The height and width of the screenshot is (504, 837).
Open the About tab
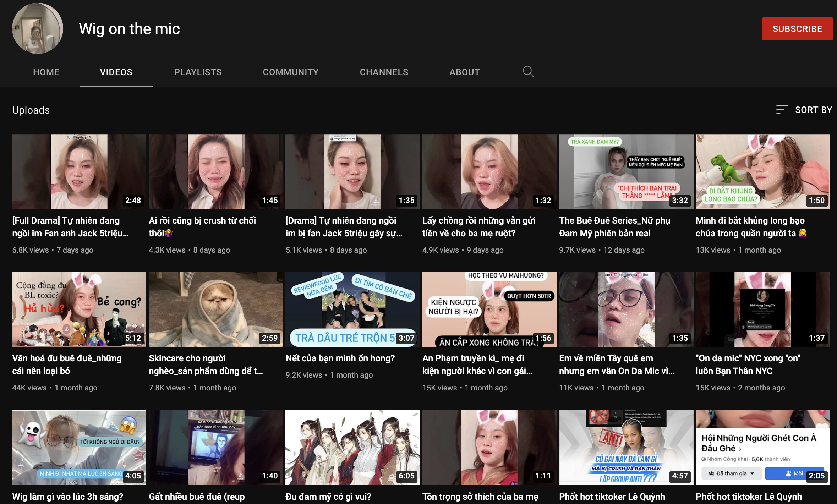[464, 72]
